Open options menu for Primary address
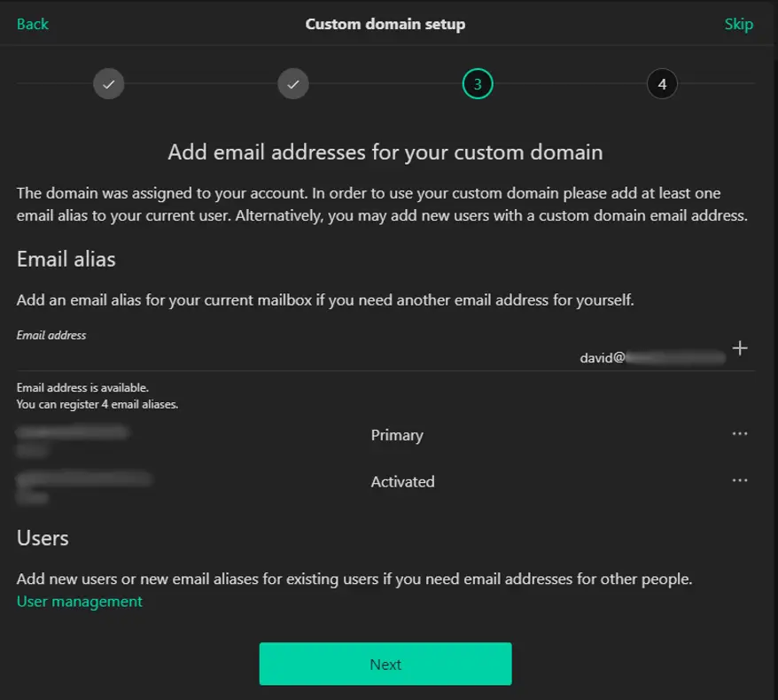The width and height of the screenshot is (778, 700). (x=740, y=433)
